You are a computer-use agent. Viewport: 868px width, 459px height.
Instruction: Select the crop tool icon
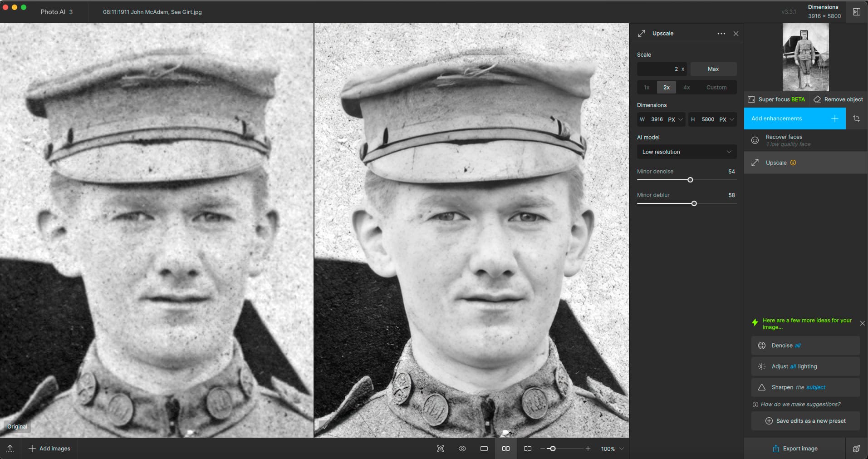tap(857, 118)
